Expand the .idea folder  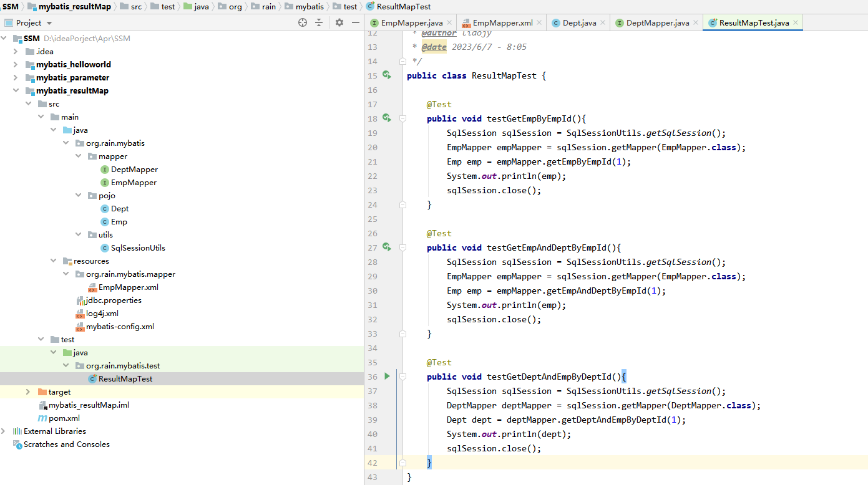tap(16, 52)
